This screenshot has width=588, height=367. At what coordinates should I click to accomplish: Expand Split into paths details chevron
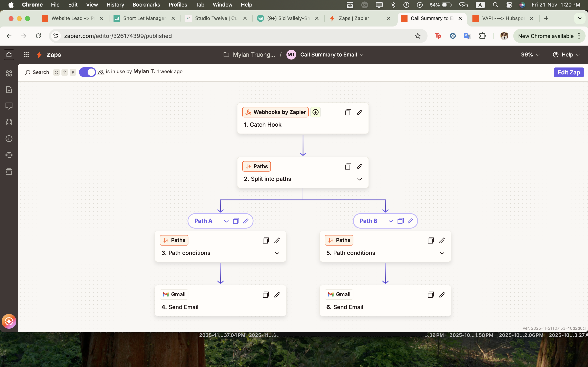click(x=360, y=179)
